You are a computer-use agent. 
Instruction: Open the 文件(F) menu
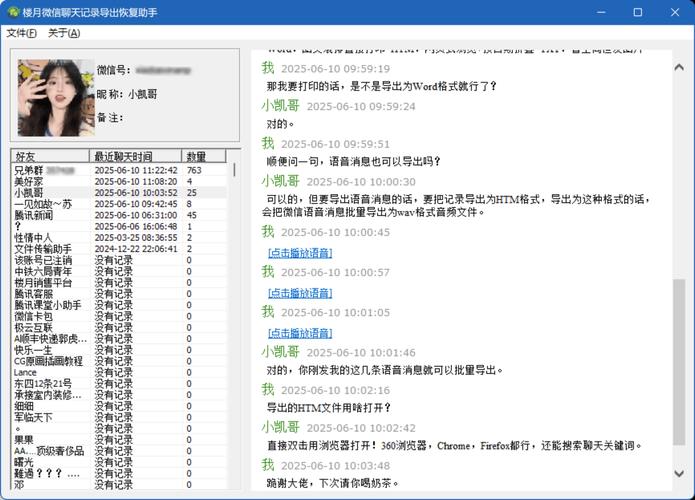coord(22,33)
